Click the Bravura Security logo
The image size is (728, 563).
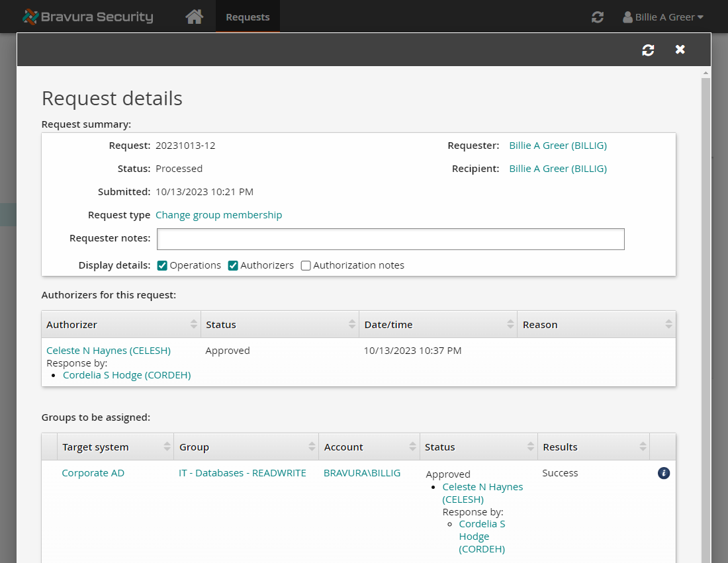tap(87, 17)
